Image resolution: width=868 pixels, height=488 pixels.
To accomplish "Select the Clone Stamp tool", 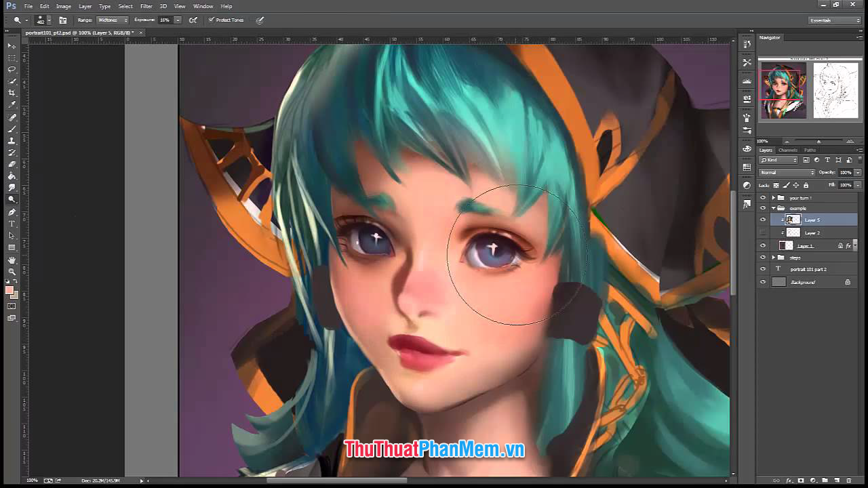I will (12, 140).
